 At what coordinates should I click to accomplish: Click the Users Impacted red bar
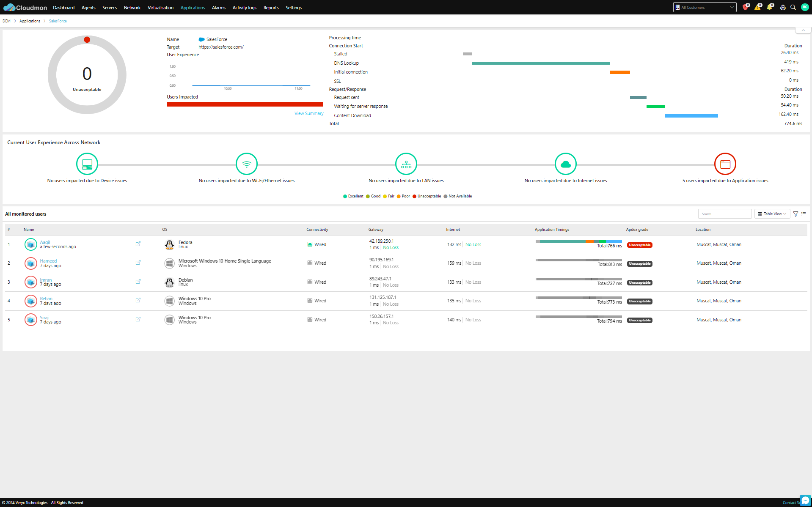click(245, 104)
